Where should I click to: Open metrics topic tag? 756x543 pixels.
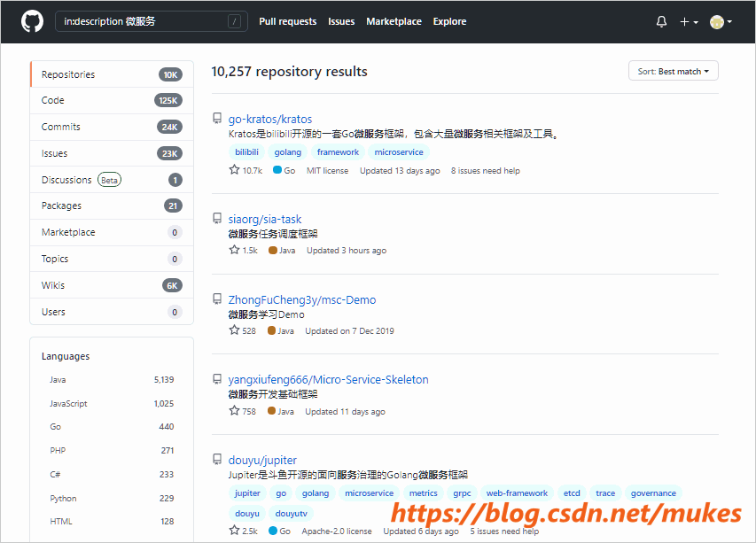pos(424,493)
